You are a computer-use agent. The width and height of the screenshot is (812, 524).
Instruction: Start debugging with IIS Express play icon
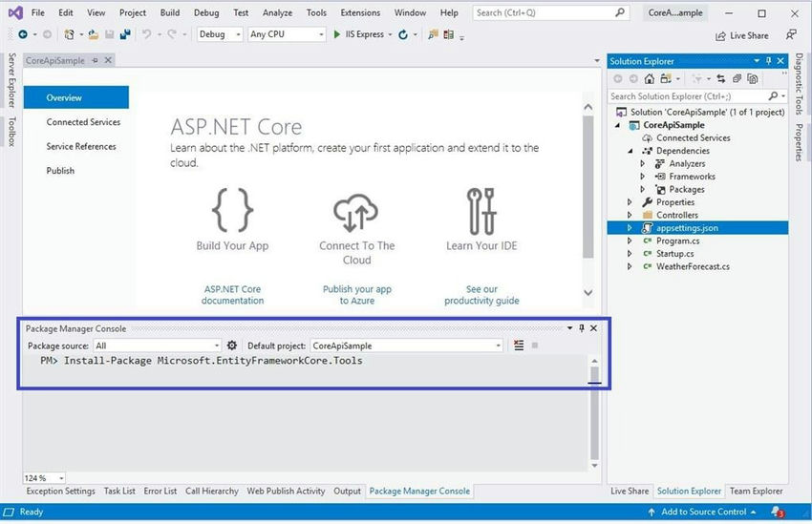[337, 34]
